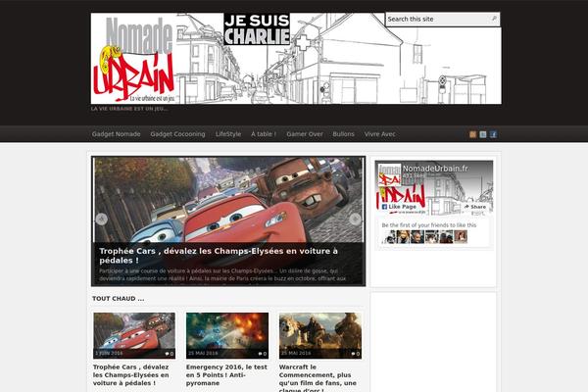The width and height of the screenshot is (588, 392).
Task: Click the Nomade Urbain site logo
Action: coord(133,59)
